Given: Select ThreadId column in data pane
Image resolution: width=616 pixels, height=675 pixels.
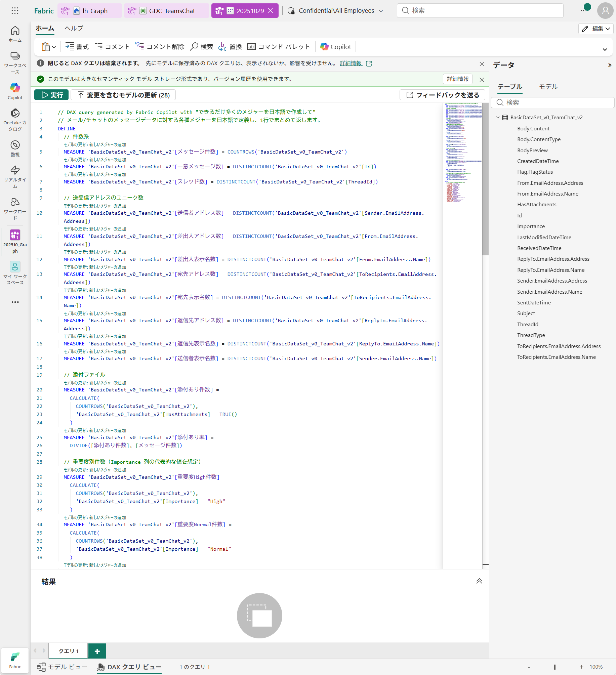Looking at the screenshot, I should [528, 324].
